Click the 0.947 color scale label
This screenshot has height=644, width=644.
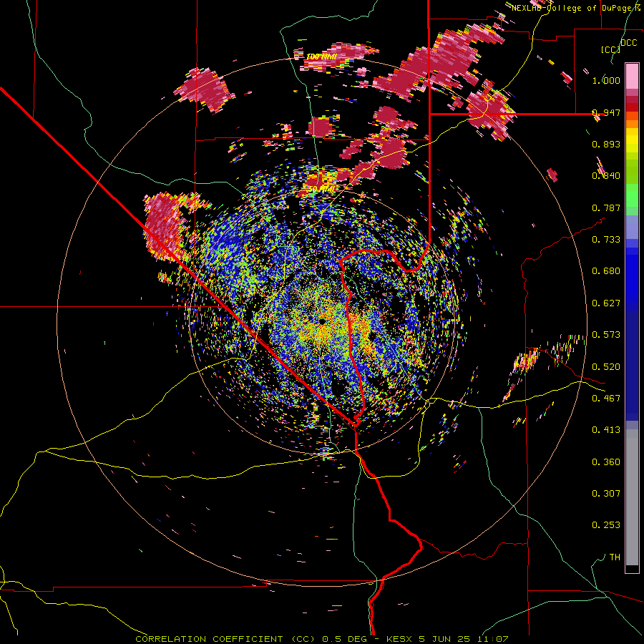[x=606, y=112]
